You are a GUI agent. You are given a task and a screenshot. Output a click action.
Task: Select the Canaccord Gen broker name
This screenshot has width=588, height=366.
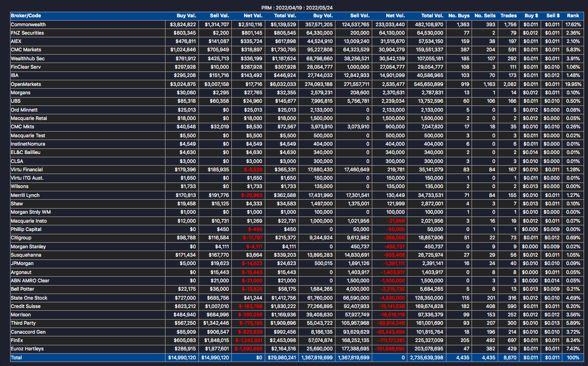[28, 332]
